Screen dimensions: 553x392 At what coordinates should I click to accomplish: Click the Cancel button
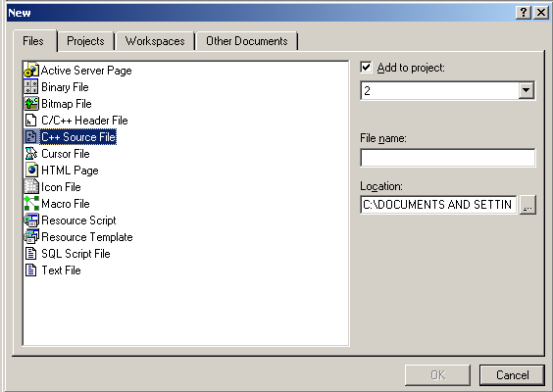[512, 375]
